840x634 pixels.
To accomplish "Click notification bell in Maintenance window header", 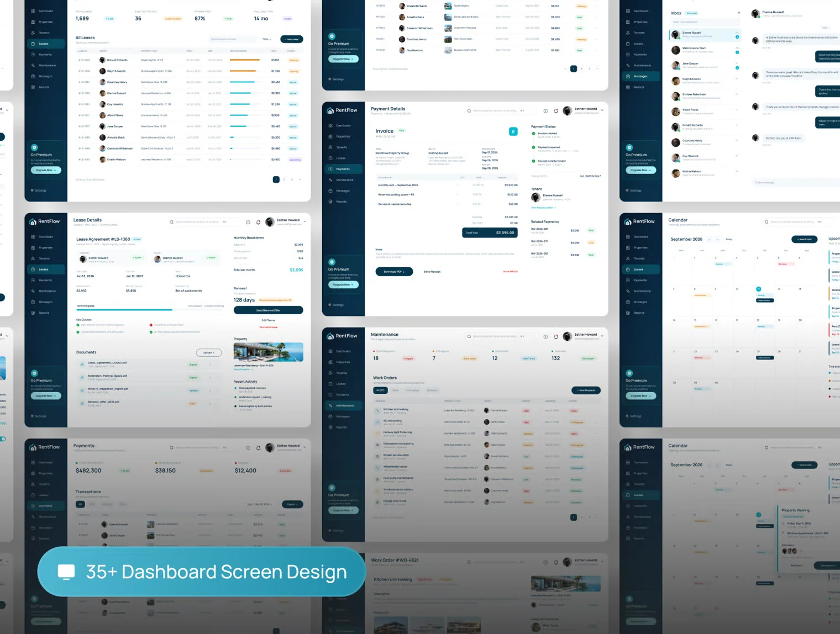I will coord(556,336).
